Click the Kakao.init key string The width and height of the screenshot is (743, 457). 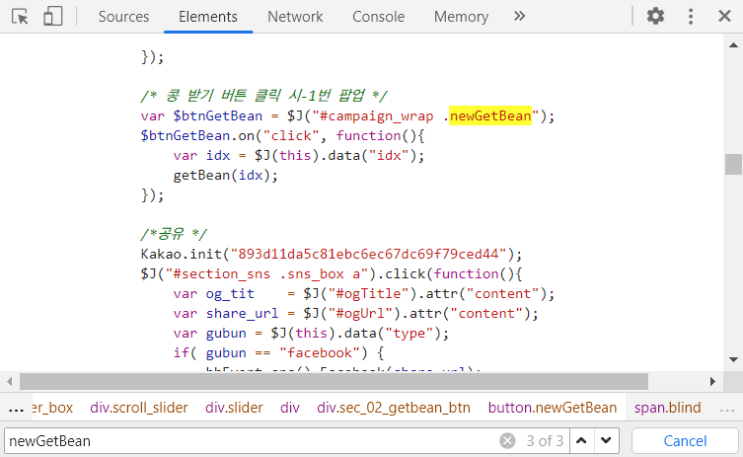[x=368, y=254]
